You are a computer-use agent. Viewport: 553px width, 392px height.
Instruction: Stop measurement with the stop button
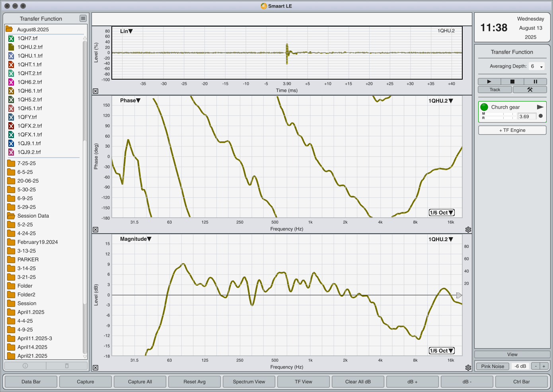[512, 82]
